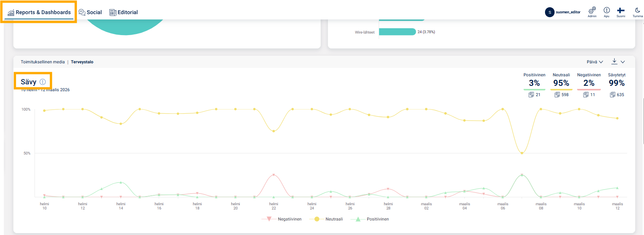Toggle the Negatiivinen legend series
Viewport: 644px width, 235px height.
tap(282, 219)
